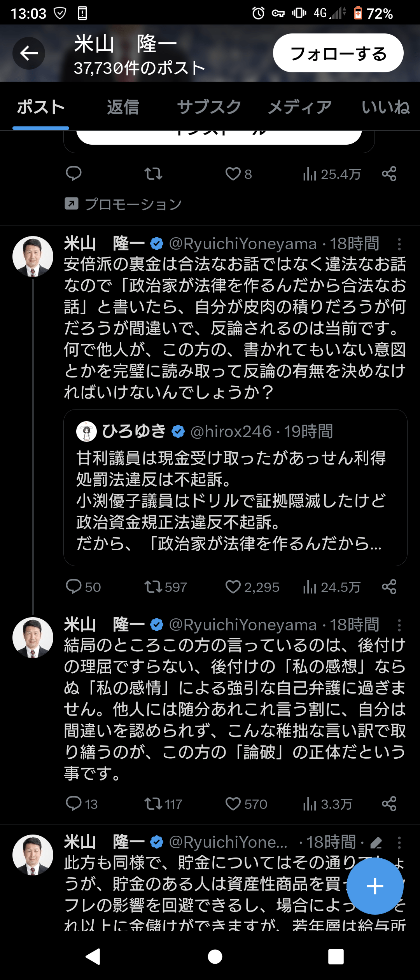Viewport: 420px width, 980px height.
Task: Open the メディア tab
Action: (x=300, y=107)
